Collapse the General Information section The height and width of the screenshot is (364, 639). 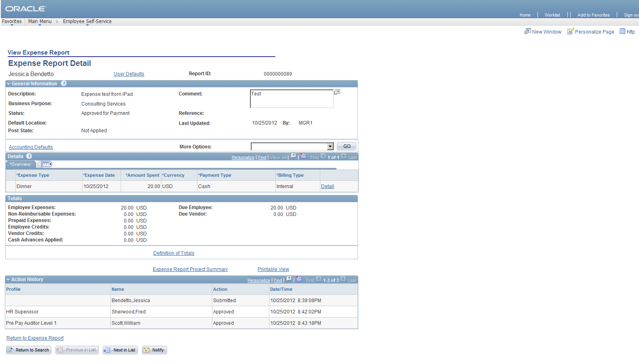point(8,84)
